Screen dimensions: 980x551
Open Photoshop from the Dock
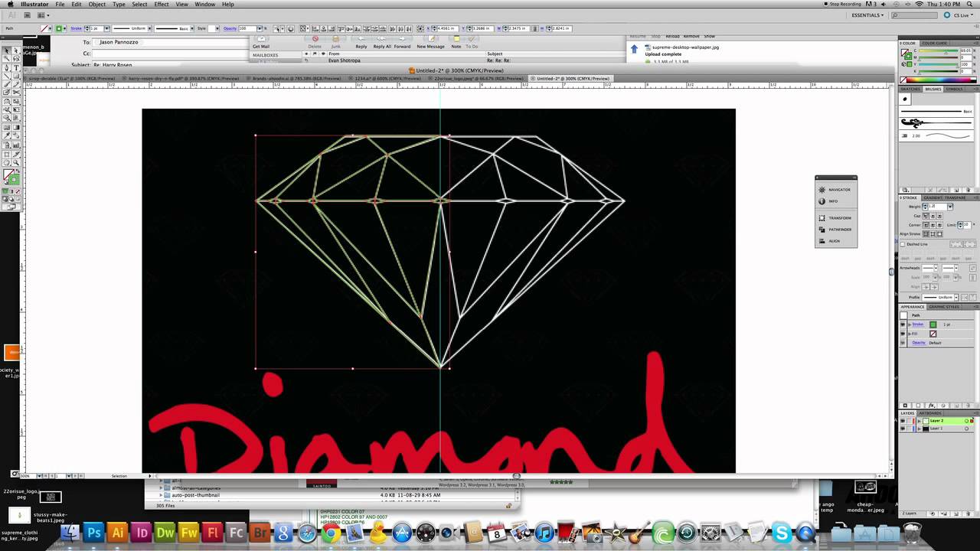(93, 533)
